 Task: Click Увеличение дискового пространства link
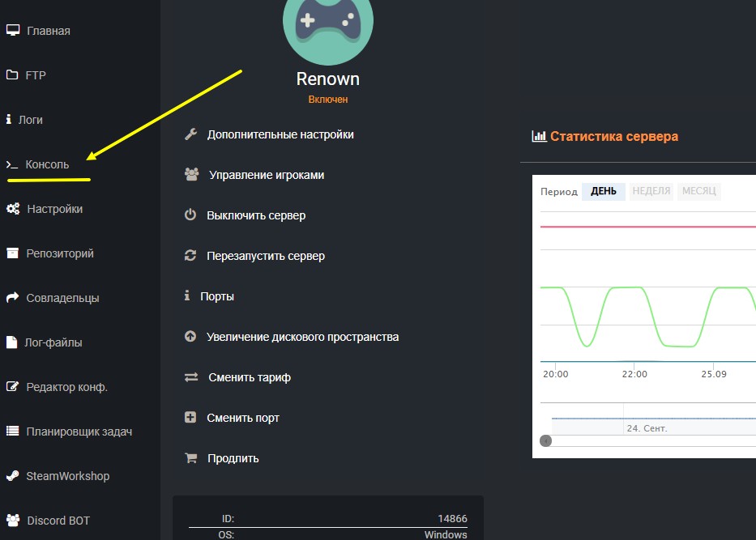(x=302, y=337)
